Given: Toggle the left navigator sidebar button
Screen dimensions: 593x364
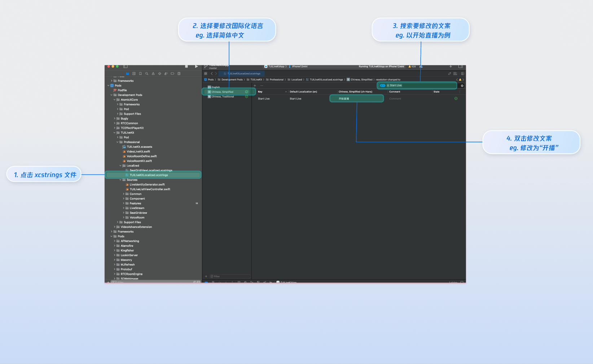Looking at the screenshot, I should (126, 67).
